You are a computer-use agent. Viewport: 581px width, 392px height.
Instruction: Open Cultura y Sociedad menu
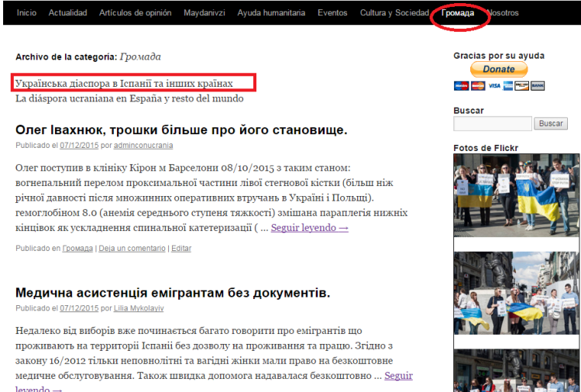tap(394, 13)
